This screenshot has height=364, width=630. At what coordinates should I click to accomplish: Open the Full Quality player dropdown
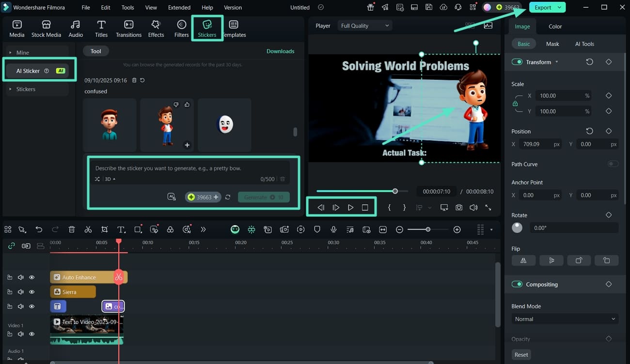tap(365, 26)
